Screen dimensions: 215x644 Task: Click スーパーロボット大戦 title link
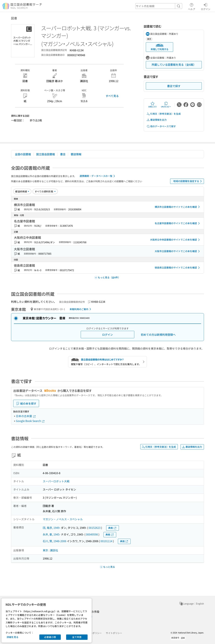[56, 481]
